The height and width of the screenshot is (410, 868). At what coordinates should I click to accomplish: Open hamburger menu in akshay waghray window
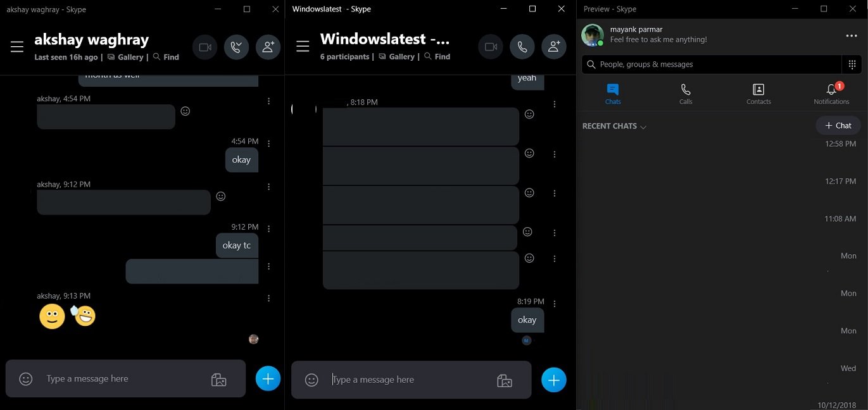pos(17,47)
